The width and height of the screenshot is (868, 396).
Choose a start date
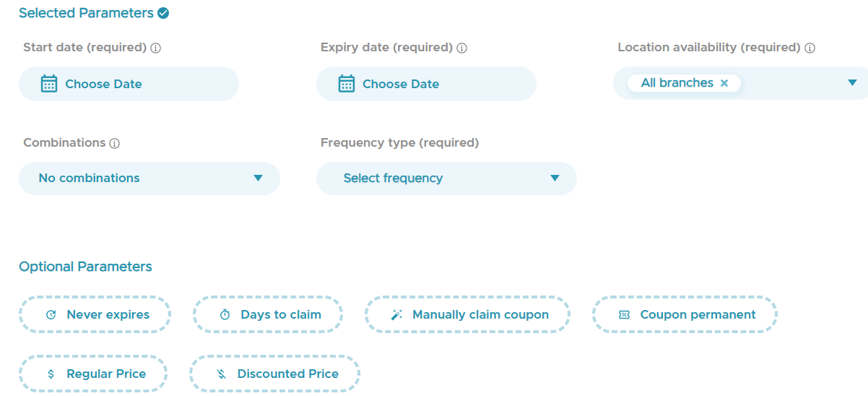(x=103, y=84)
